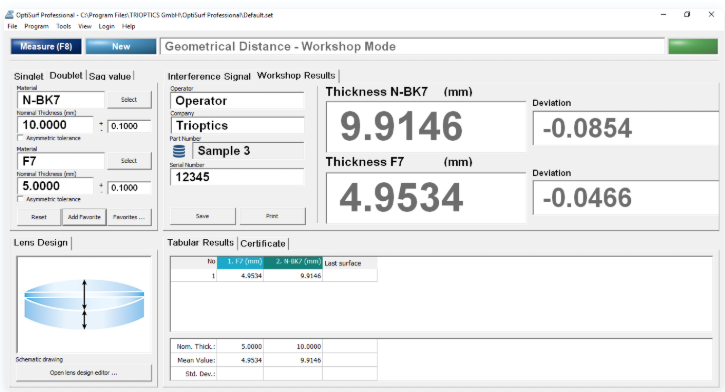725x392 pixels.
Task: Click the New button
Action: (x=121, y=46)
